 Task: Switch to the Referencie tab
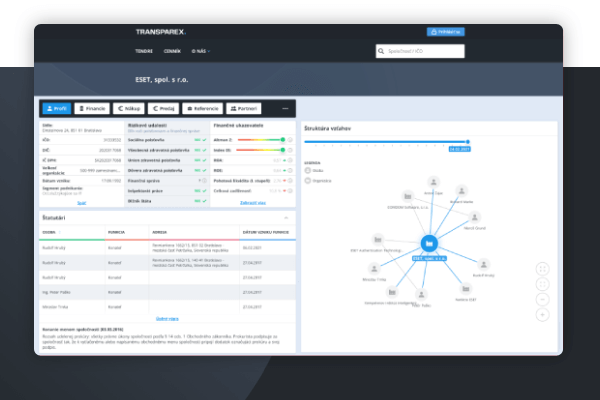click(x=202, y=109)
